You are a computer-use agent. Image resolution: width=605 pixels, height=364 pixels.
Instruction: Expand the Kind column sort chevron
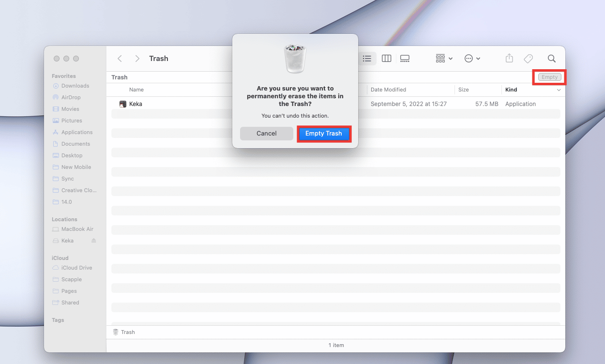pos(559,90)
